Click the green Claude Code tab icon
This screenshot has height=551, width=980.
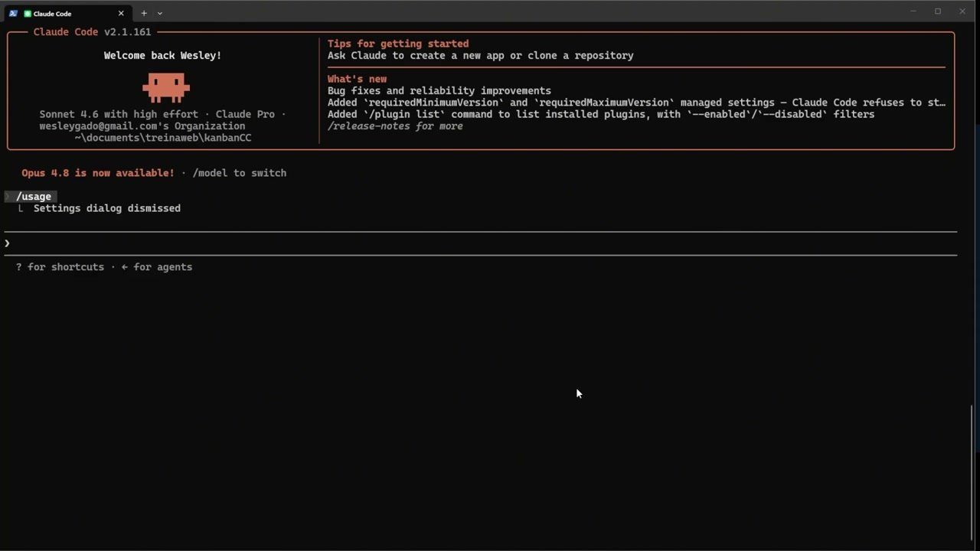coord(28,13)
